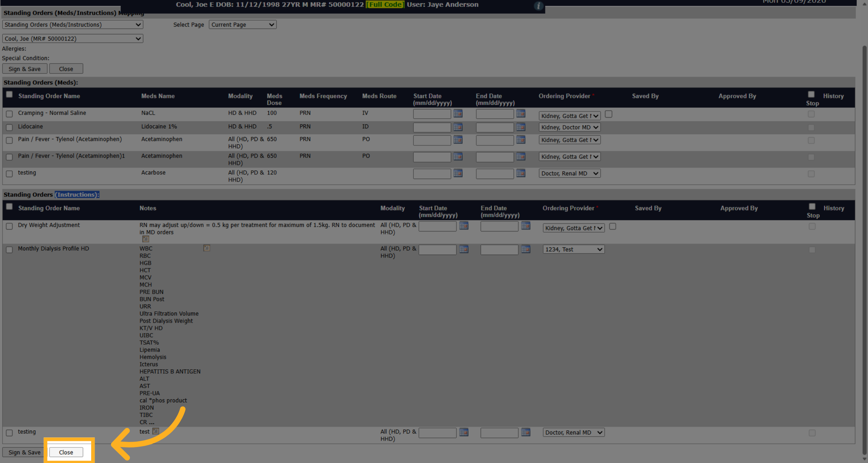Click the notes icon beside WBC list

click(207, 248)
